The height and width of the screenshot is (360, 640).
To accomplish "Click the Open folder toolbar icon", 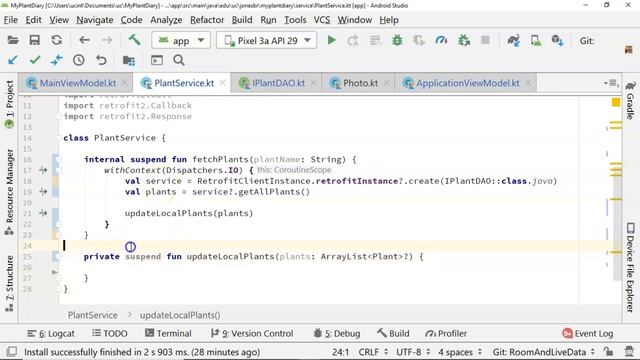I will tap(13, 40).
